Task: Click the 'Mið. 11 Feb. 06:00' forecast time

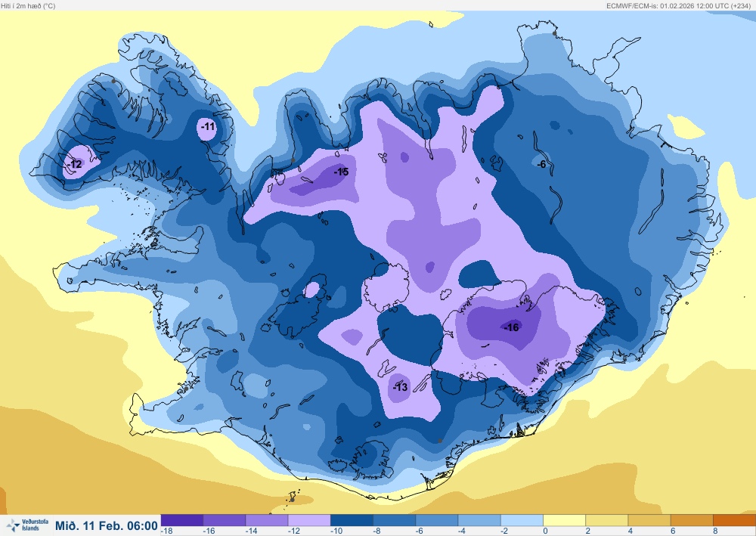Action: 107,525
